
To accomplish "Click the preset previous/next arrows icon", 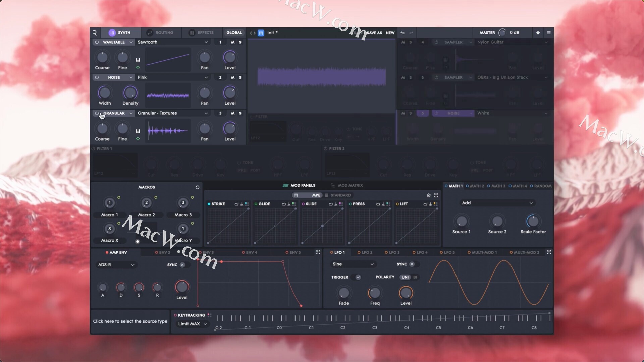I will click(x=253, y=33).
